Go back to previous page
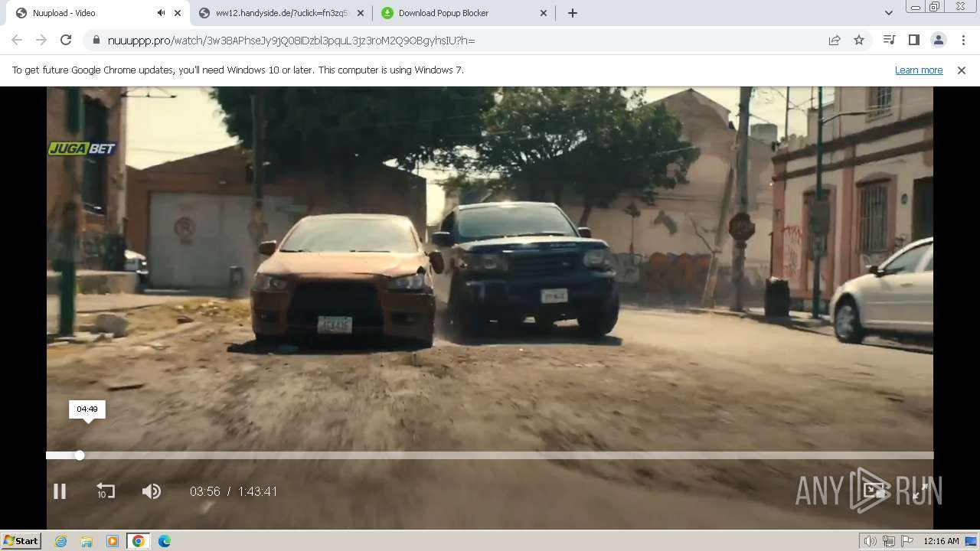Image resolution: width=980 pixels, height=551 pixels. click(x=17, y=40)
